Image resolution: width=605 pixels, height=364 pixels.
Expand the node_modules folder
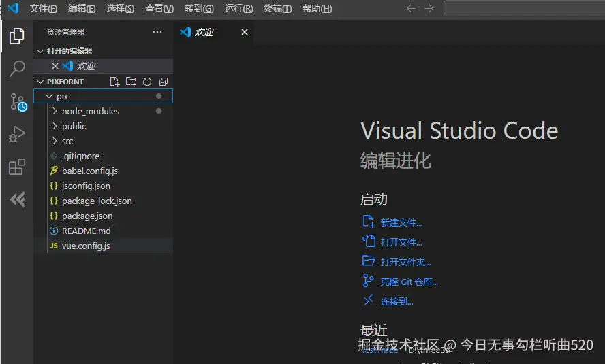coord(55,111)
